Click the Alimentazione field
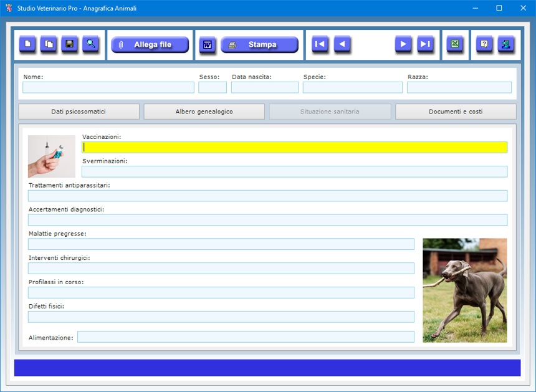This screenshot has width=536, height=392. [x=246, y=337]
